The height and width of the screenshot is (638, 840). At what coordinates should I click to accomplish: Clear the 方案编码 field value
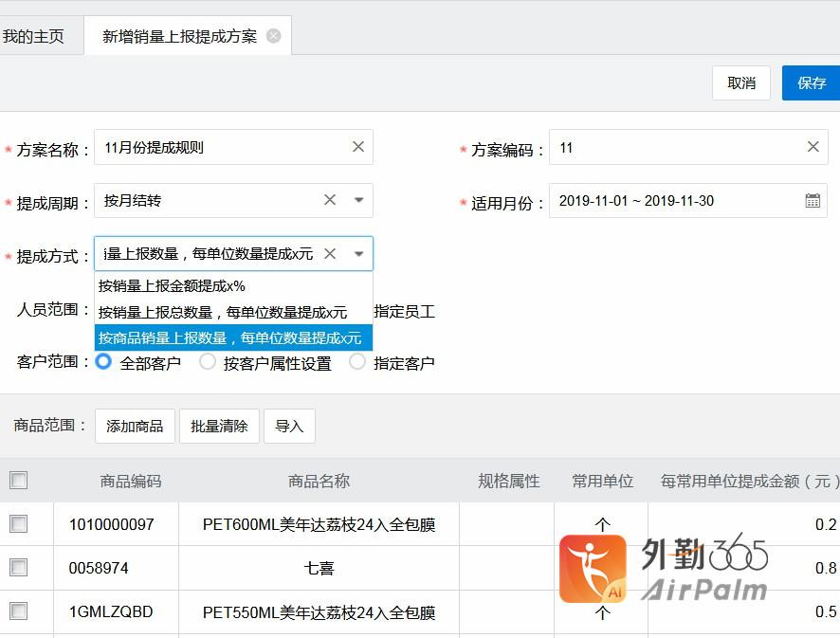point(813,147)
